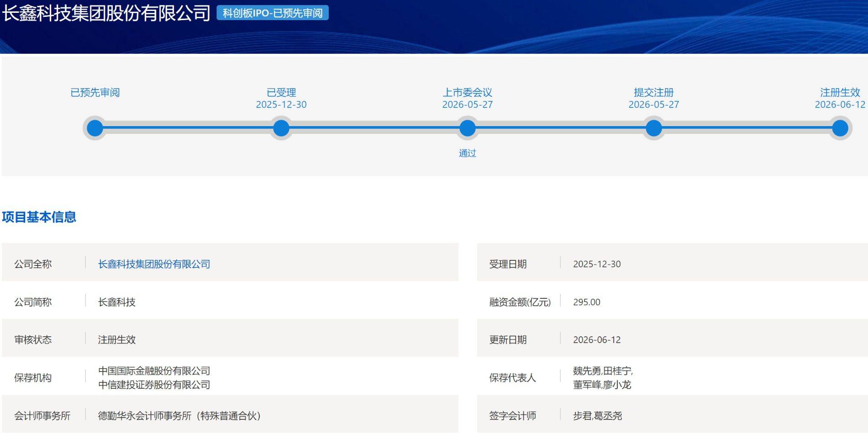Select the 已受理 stage label
Viewport: 868px width, 434px height.
281,92
